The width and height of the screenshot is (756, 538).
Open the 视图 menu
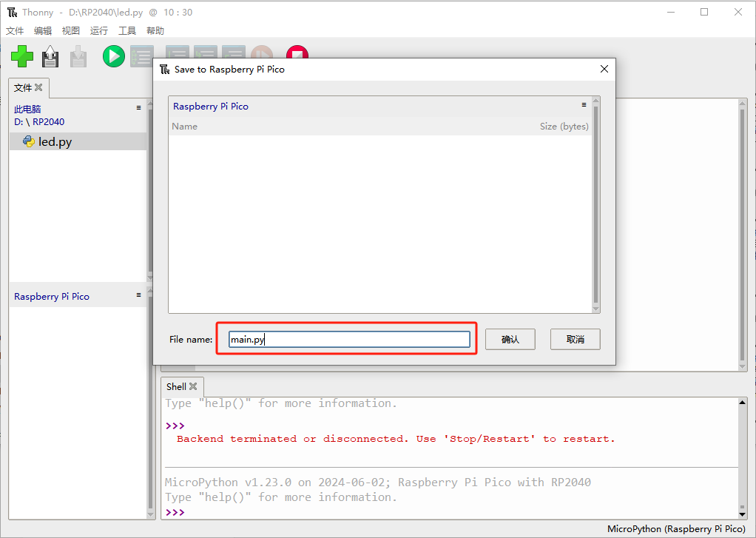coord(71,31)
